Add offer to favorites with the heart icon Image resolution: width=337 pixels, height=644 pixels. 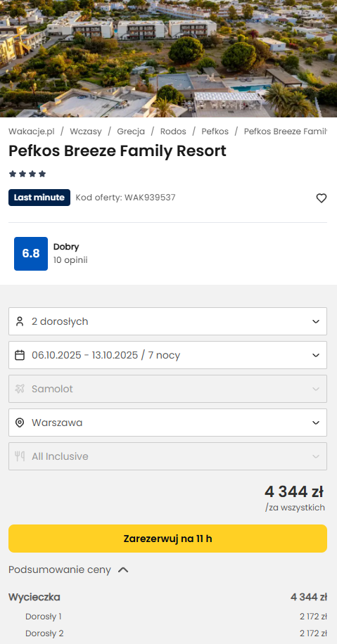point(321,198)
